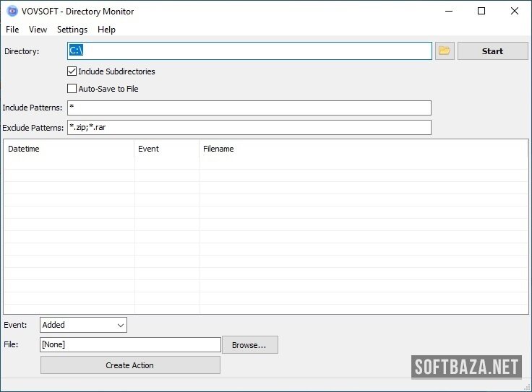Click the Browse... button
532x392 pixels.
(249, 345)
